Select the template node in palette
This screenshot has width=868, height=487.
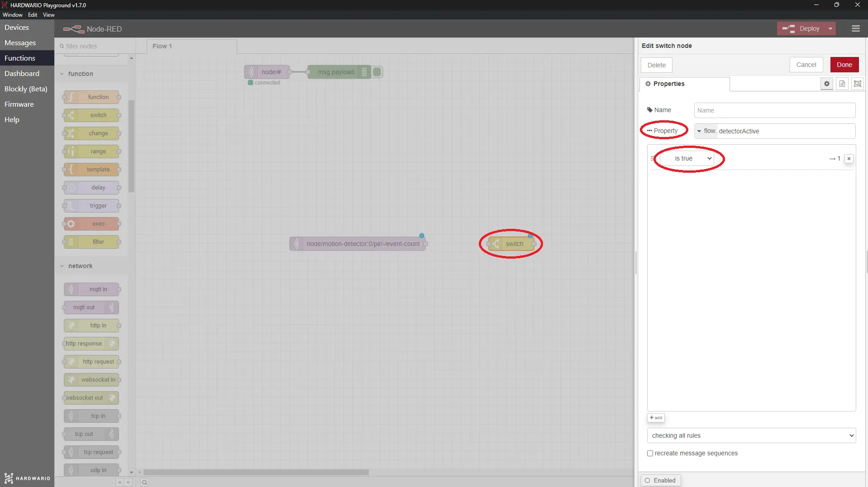click(92, 170)
